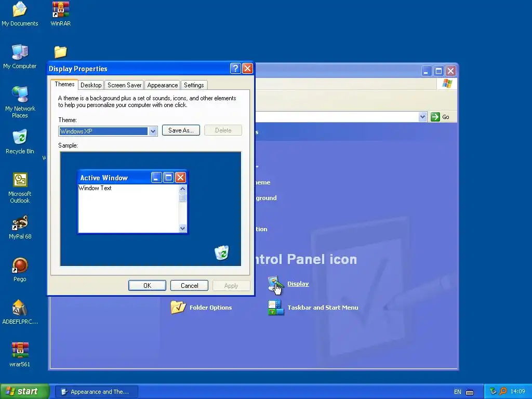
Task: Click the green Go arrow button
Action: (435, 117)
